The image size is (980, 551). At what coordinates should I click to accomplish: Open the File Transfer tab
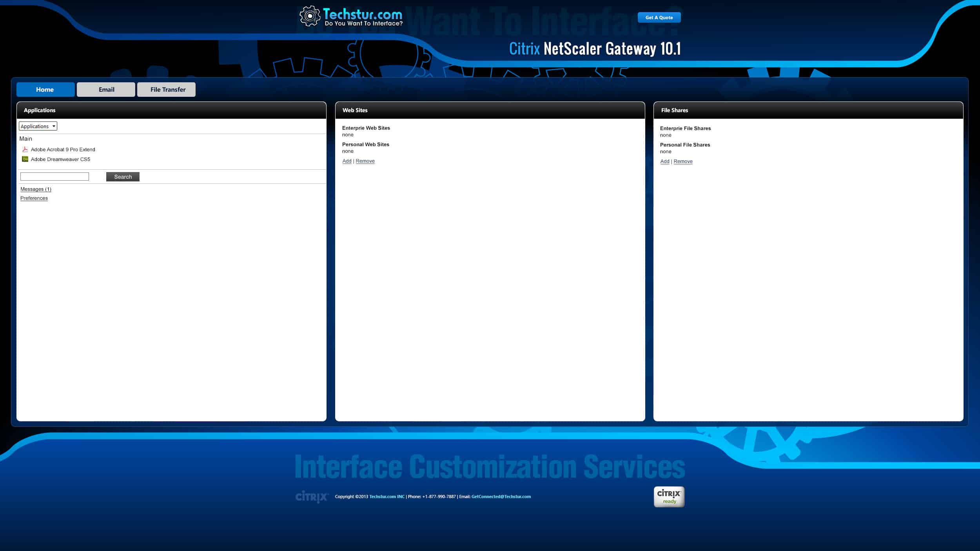tap(166, 89)
